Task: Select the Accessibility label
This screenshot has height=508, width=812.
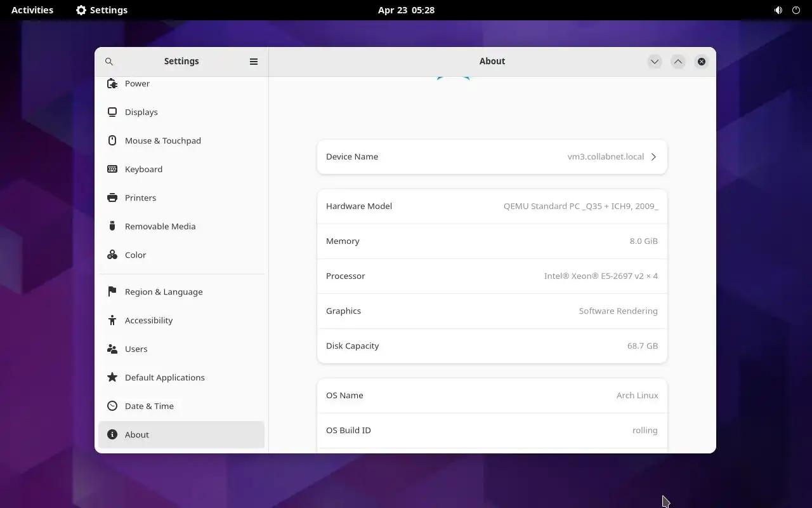Action: (148, 320)
